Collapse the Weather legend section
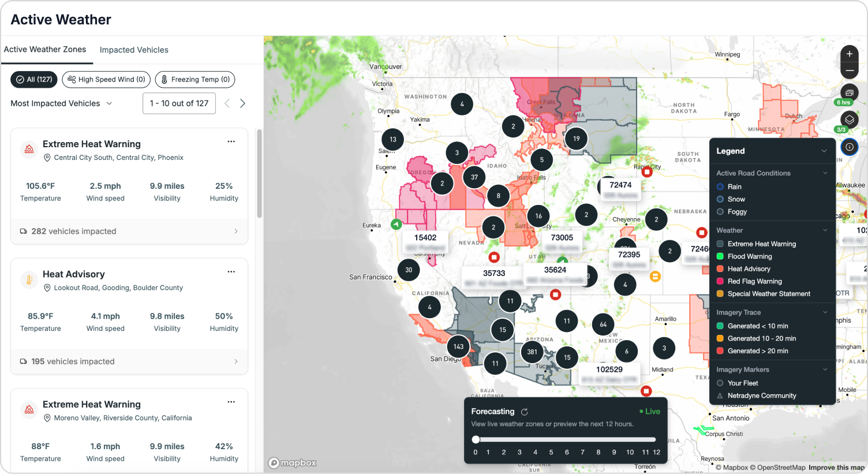 click(825, 230)
